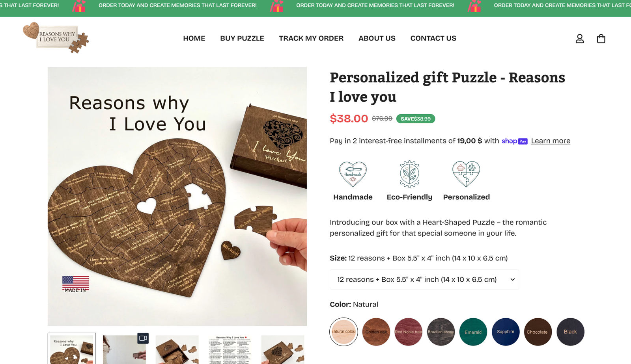Click the Personalized puzzle heart icon
The image size is (631, 364).
466,174
